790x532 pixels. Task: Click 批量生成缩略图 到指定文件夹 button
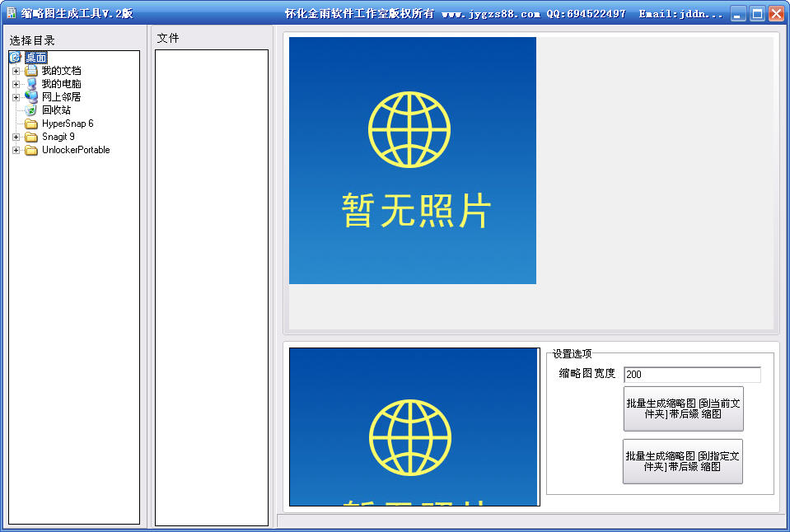683,461
